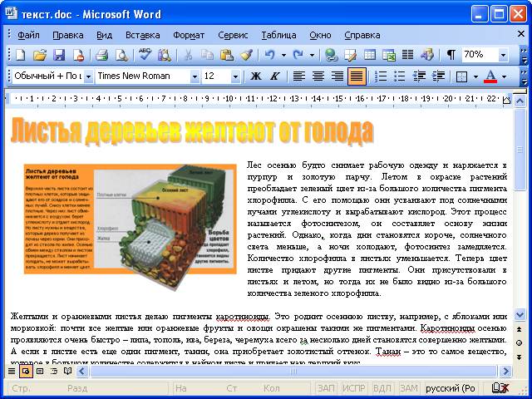Viewport: 532px width, 399px height.
Task: Click the Columns icon
Action: coord(408,55)
